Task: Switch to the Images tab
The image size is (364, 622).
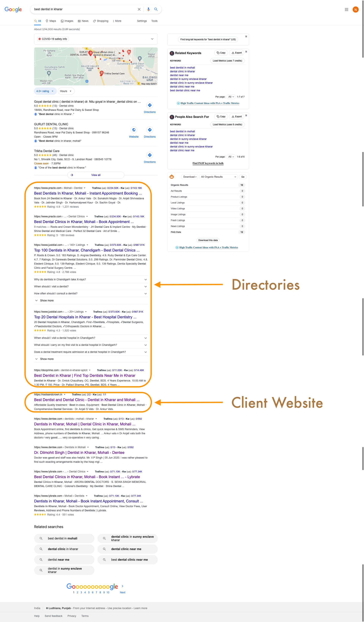Action: click(x=67, y=21)
